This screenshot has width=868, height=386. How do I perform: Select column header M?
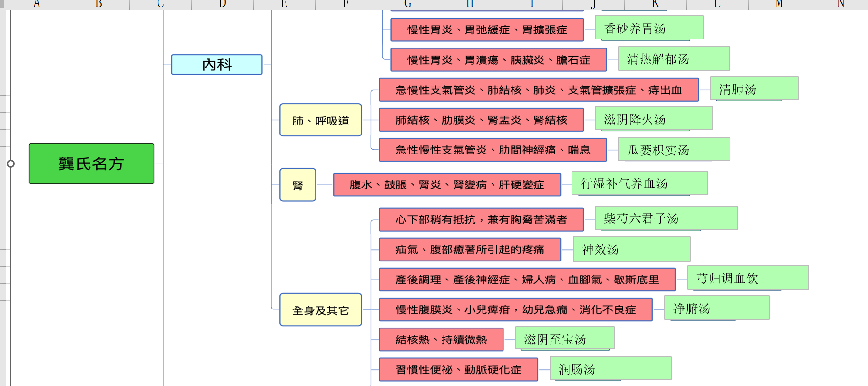[779, 5]
